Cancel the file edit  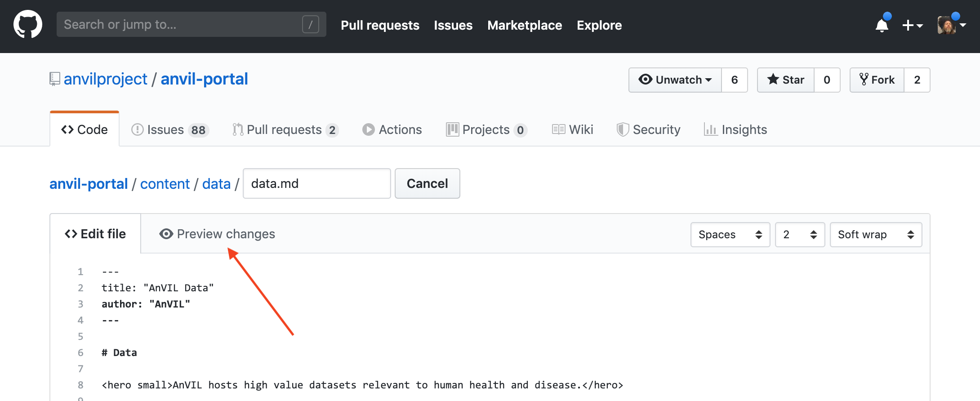click(428, 183)
